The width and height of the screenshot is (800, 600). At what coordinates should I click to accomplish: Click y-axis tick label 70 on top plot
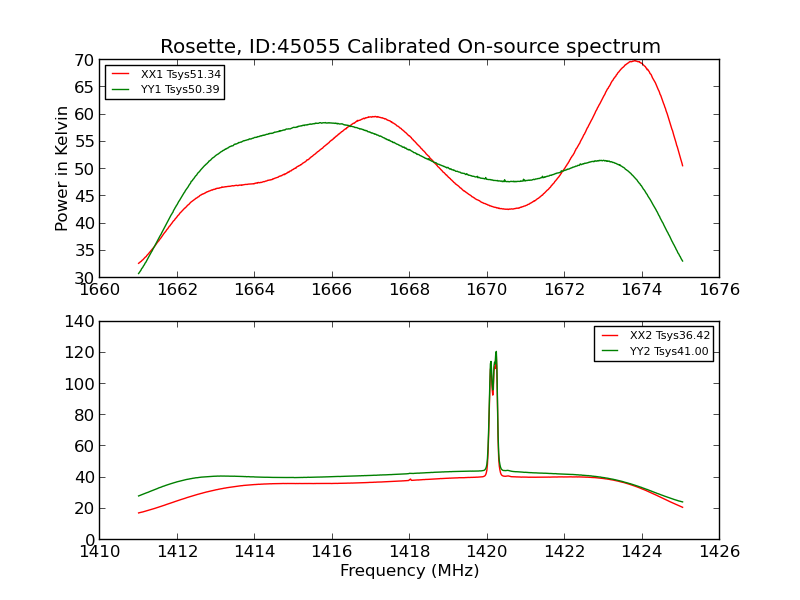[x=84, y=60]
